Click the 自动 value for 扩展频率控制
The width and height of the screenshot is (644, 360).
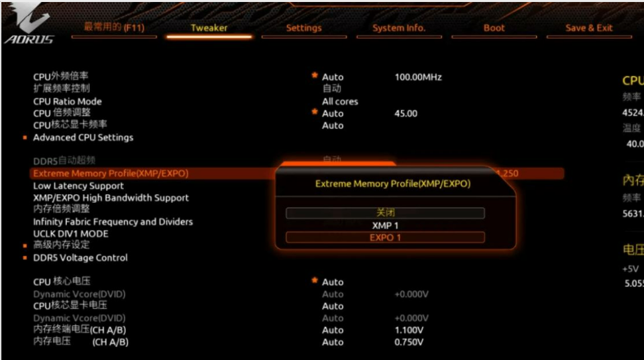332,88
